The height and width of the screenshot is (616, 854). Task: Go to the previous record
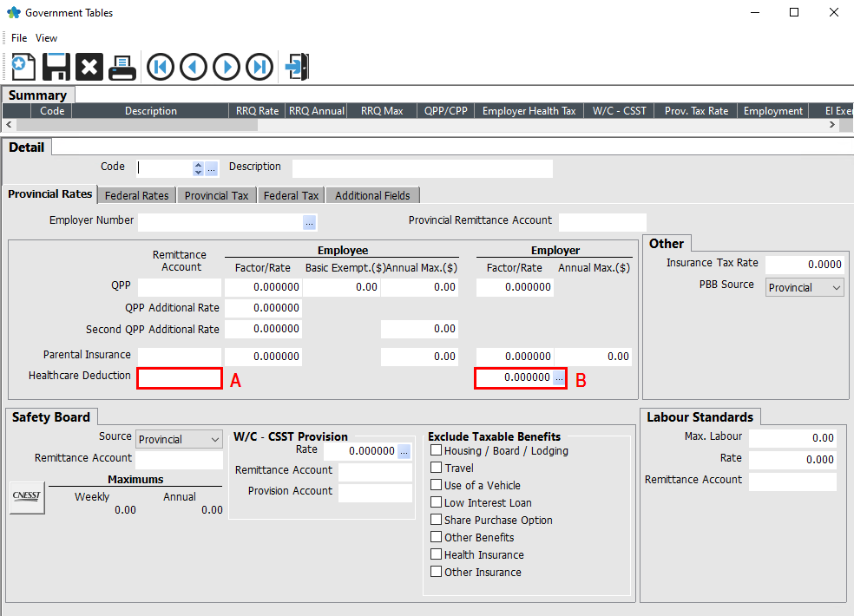[194, 67]
